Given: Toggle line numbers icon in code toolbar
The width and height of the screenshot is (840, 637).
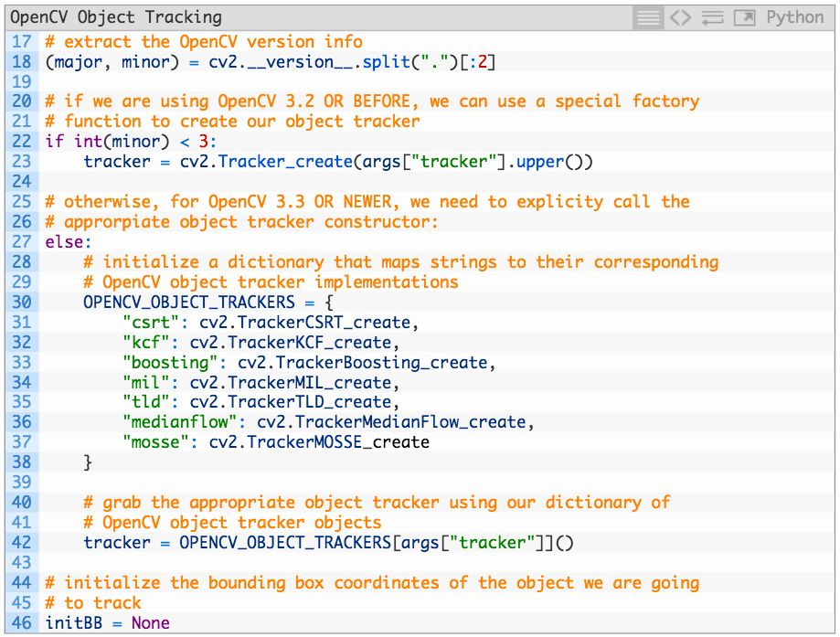Looking at the screenshot, I should (x=648, y=17).
